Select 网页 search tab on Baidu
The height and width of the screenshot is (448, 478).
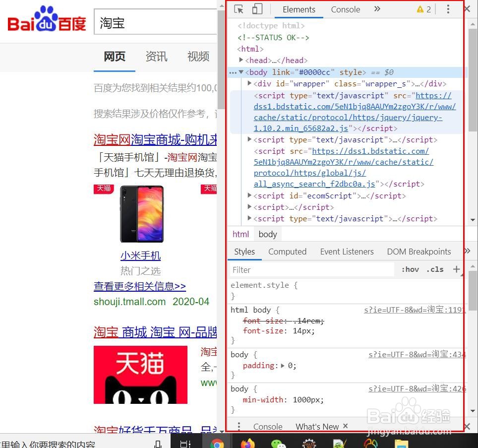point(115,57)
